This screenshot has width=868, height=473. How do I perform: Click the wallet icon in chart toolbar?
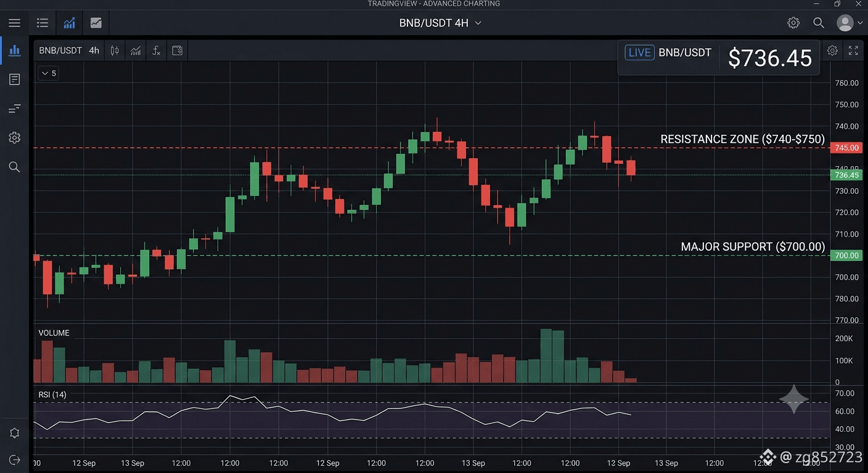point(177,51)
